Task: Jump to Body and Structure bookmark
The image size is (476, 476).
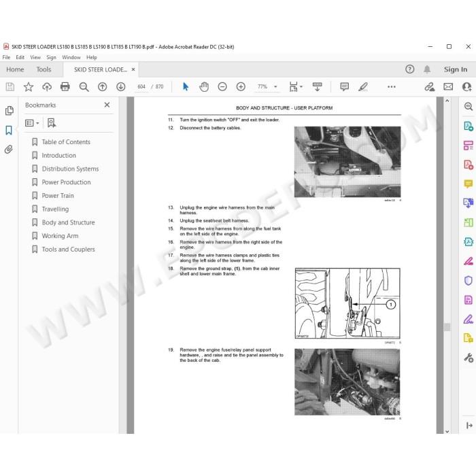Action: [68, 222]
